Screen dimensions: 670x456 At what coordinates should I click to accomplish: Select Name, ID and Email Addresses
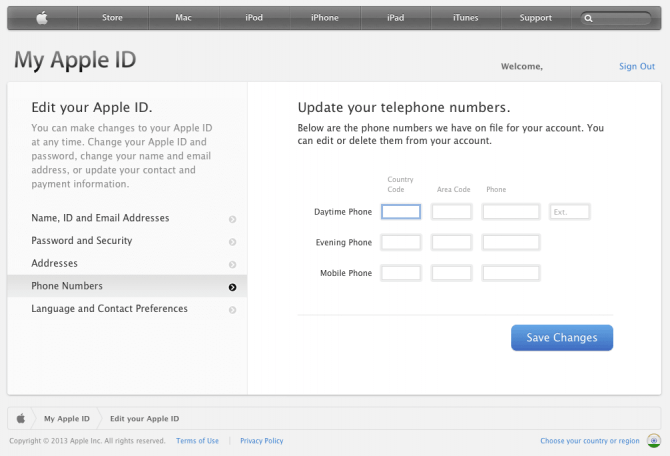[x=127, y=218]
